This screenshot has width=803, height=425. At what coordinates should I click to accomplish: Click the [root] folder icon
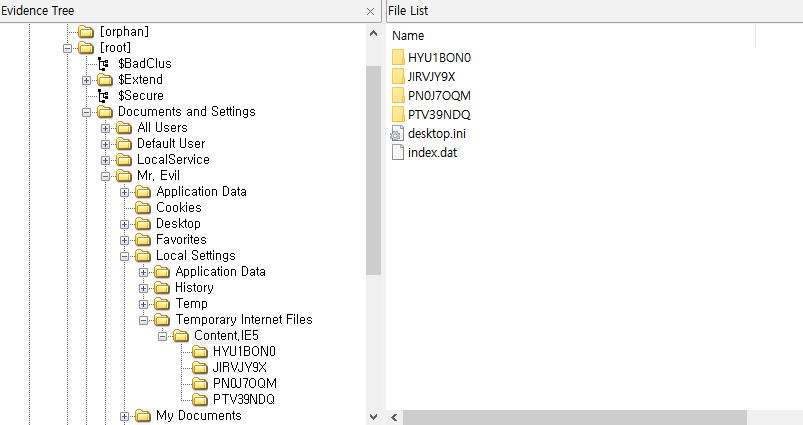(86, 48)
